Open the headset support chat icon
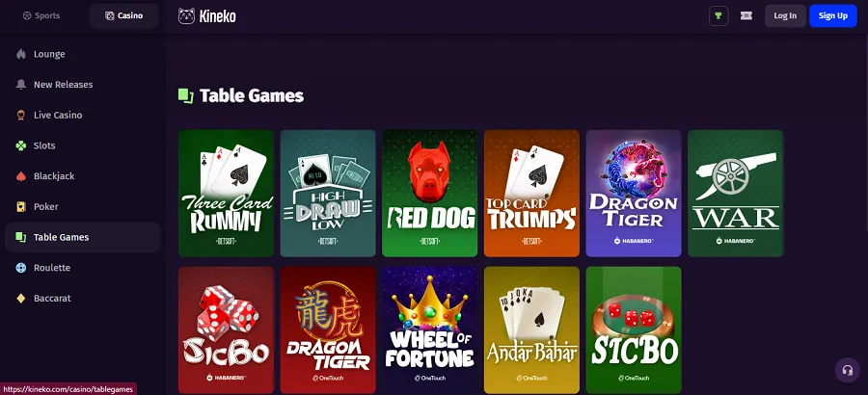The height and width of the screenshot is (395, 868). click(847, 370)
